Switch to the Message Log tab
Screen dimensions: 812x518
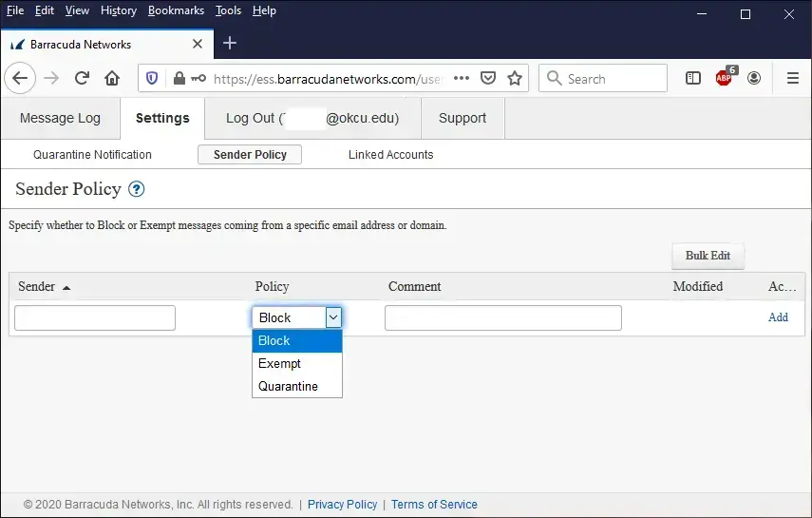60,119
